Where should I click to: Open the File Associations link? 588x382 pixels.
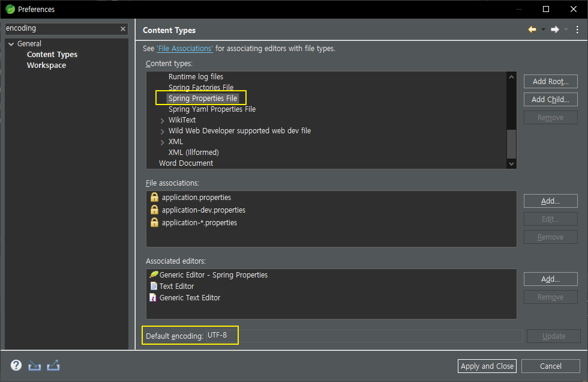click(185, 49)
